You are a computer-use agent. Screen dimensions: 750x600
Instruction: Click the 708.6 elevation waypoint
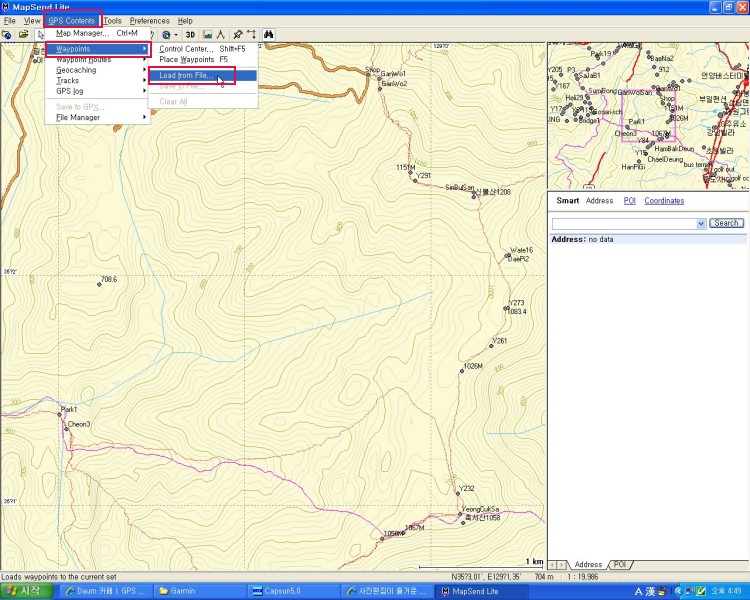99,284
